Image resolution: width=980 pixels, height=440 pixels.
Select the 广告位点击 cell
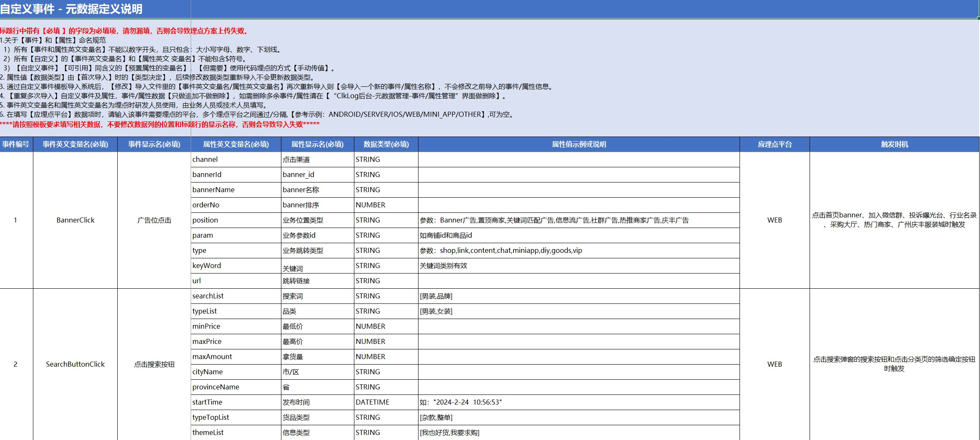[x=154, y=220]
